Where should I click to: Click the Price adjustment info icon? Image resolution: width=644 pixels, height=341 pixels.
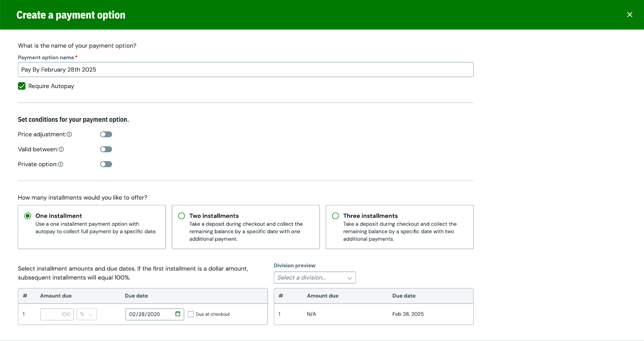tap(69, 135)
